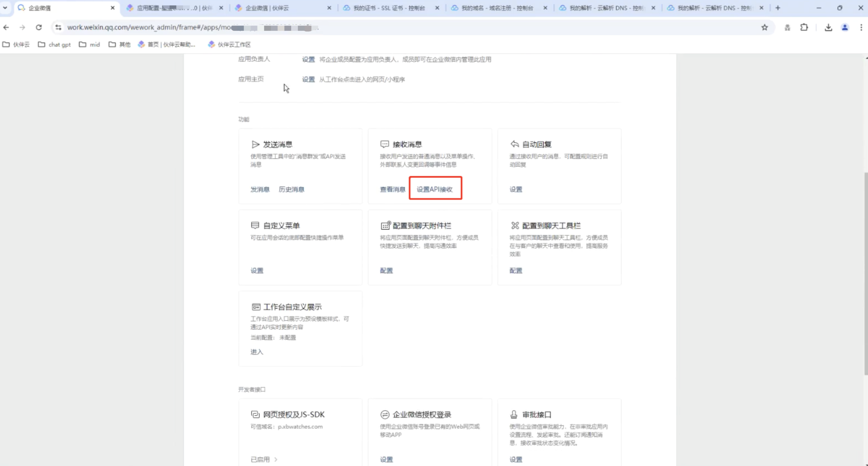The width and height of the screenshot is (868, 466).
Task: Click the 发送消息 card title
Action: (278, 145)
